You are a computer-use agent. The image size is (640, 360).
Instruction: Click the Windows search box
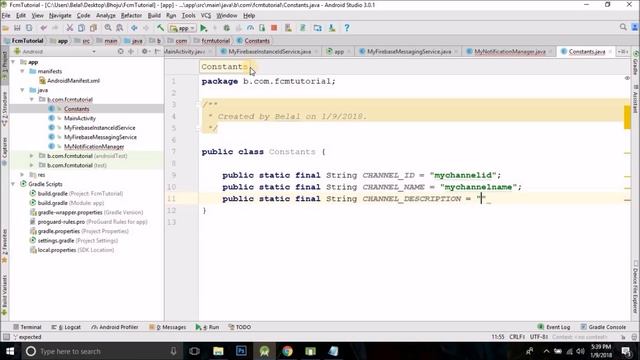click(x=102, y=351)
